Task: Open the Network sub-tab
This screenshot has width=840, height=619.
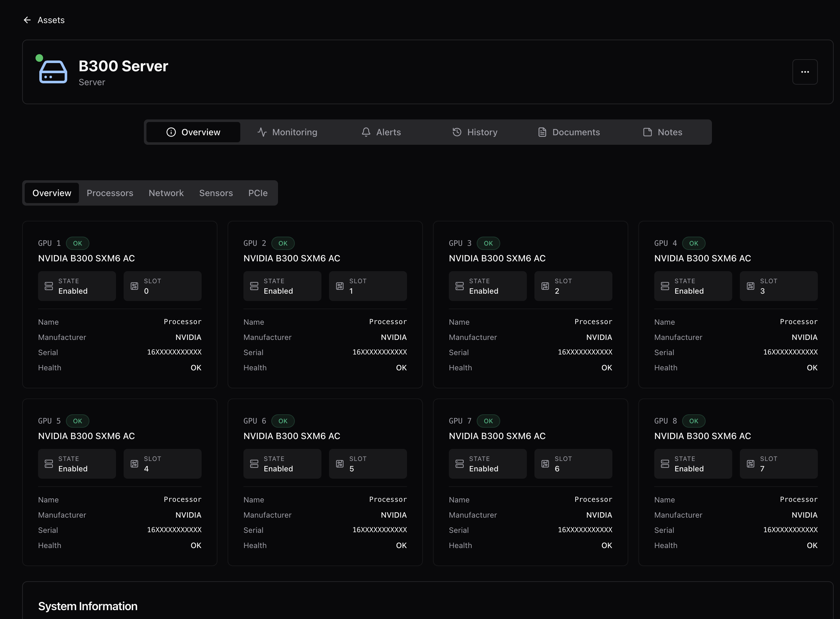Action: 166,193
